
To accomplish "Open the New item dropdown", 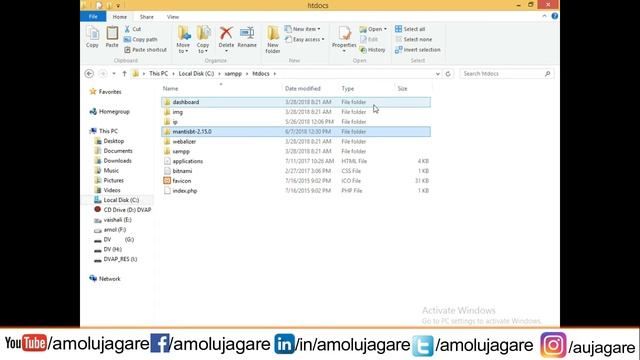I will coord(302,29).
